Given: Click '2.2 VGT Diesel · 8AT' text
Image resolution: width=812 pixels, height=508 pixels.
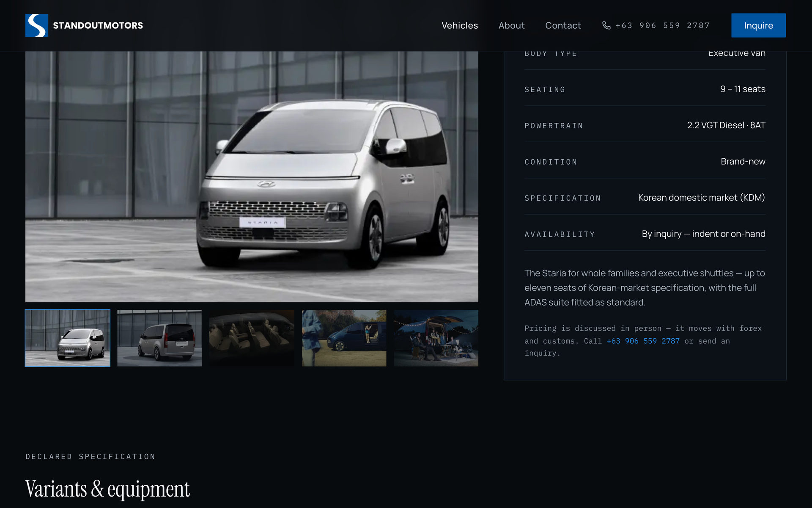Looking at the screenshot, I should (x=726, y=125).
